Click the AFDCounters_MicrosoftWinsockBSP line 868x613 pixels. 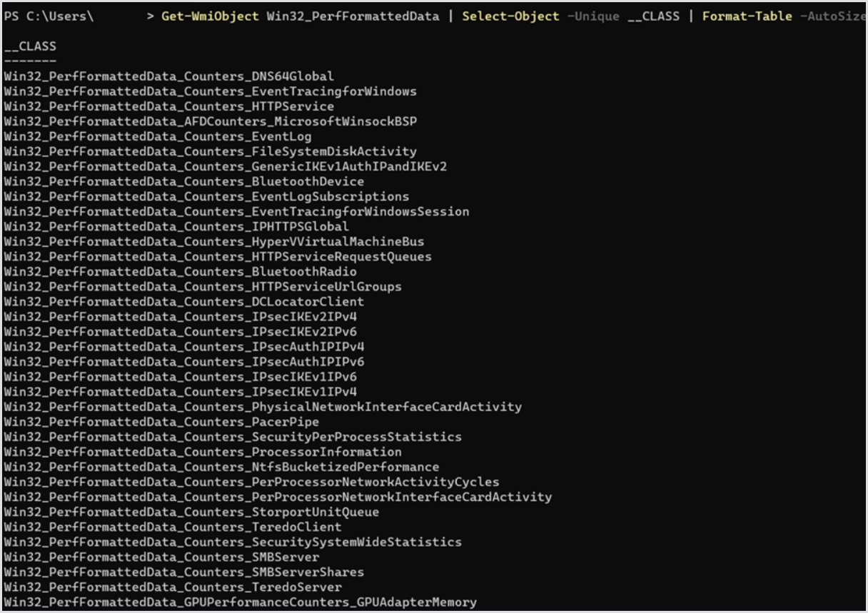[210, 121]
